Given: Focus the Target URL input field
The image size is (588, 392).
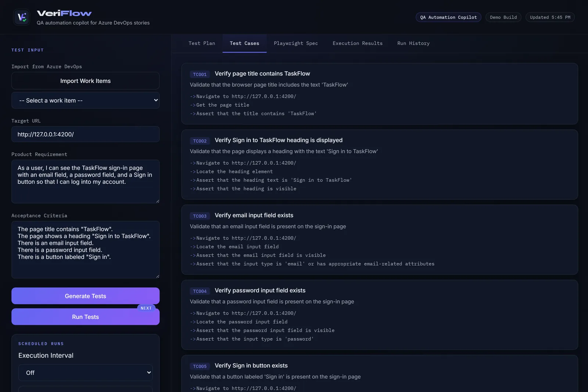Looking at the screenshot, I should click(x=85, y=134).
